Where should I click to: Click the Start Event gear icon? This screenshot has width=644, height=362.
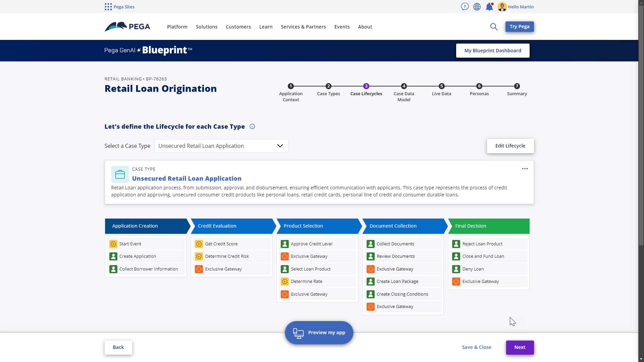click(x=113, y=244)
